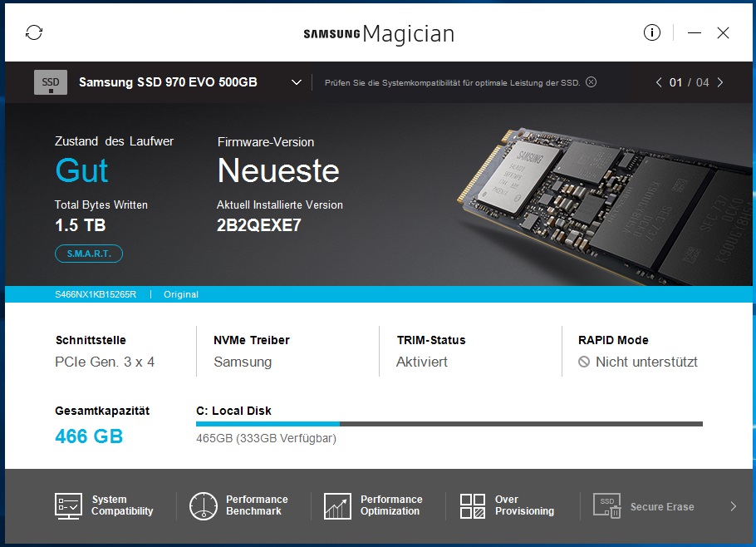Open System Compatibility
This screenshot has width=756, height=547.
tap(104, 505)
